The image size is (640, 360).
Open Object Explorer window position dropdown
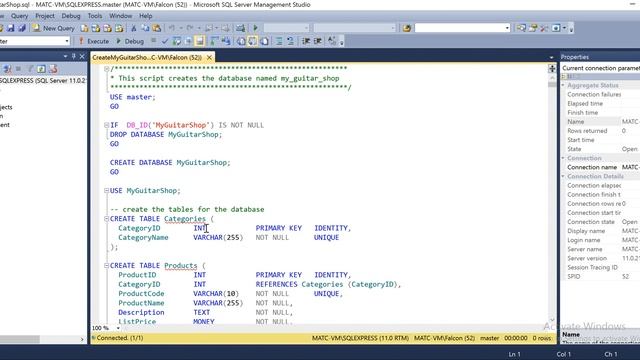pyautogui.click(x=65, y=56)
